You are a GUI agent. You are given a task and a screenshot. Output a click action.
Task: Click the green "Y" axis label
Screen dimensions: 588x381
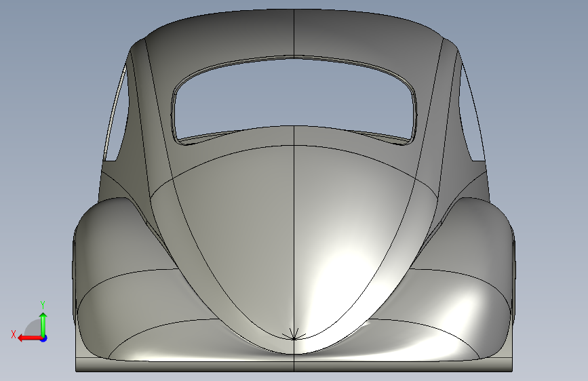click(x=43, y=305)
